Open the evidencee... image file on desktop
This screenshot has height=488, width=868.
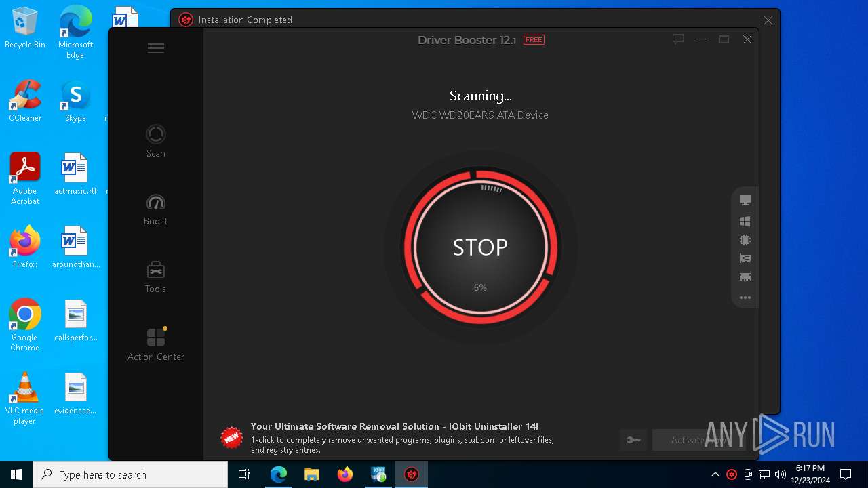click(75, 393)
